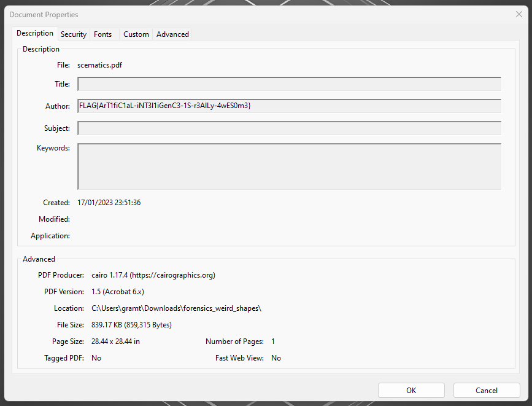Viewport: 532px width, 406px height.
Task: Click the File Size 839.17 KB value
Action: pos(131,325)
